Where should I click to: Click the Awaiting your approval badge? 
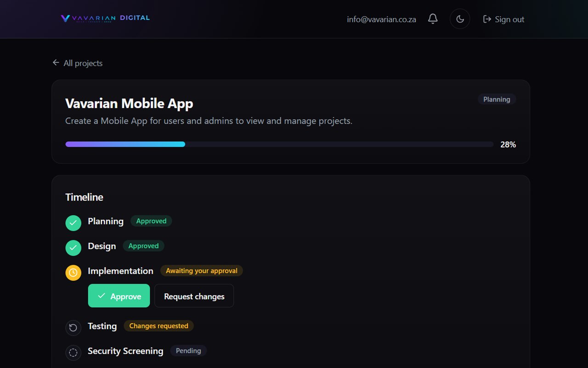point(202,271)
